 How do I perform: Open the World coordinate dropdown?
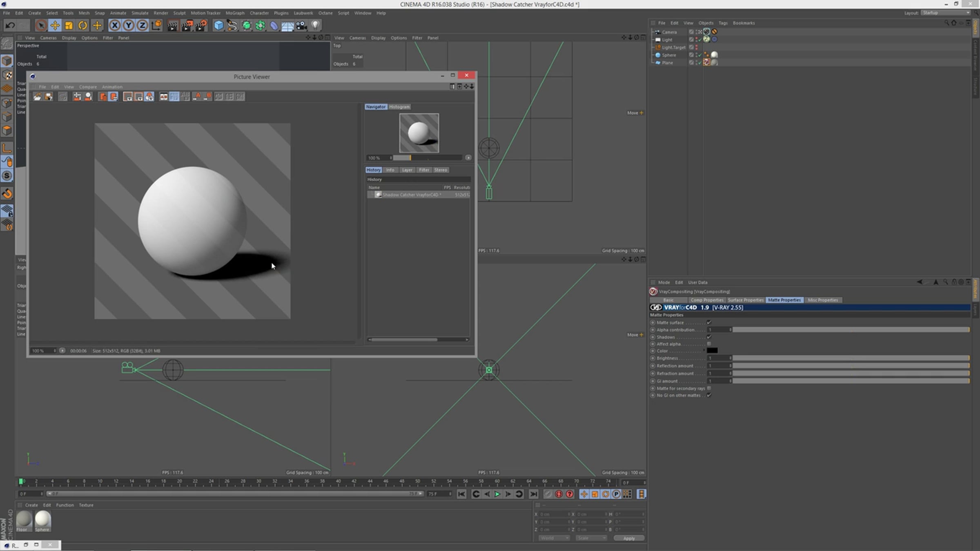click(554, 538)
